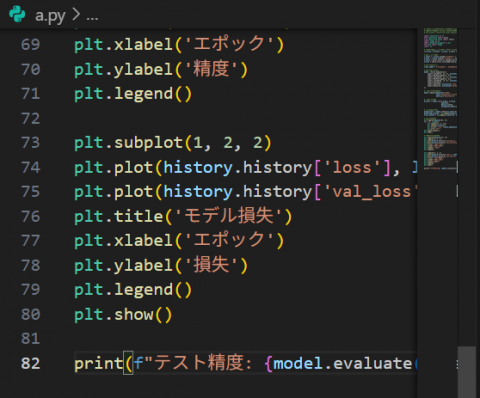The image size is (480, 398).
Task: Select the a.py breadcrumb item
Action: click(50, 16)
